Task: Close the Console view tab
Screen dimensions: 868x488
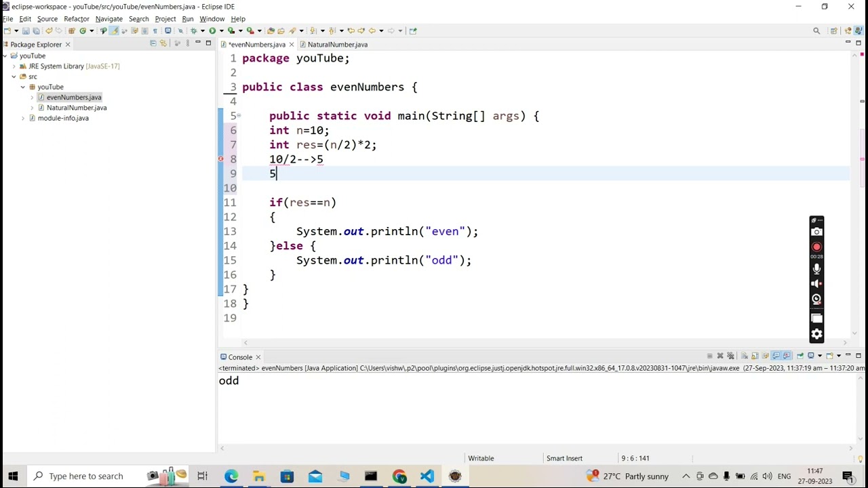Action: (x=258, y=357)
